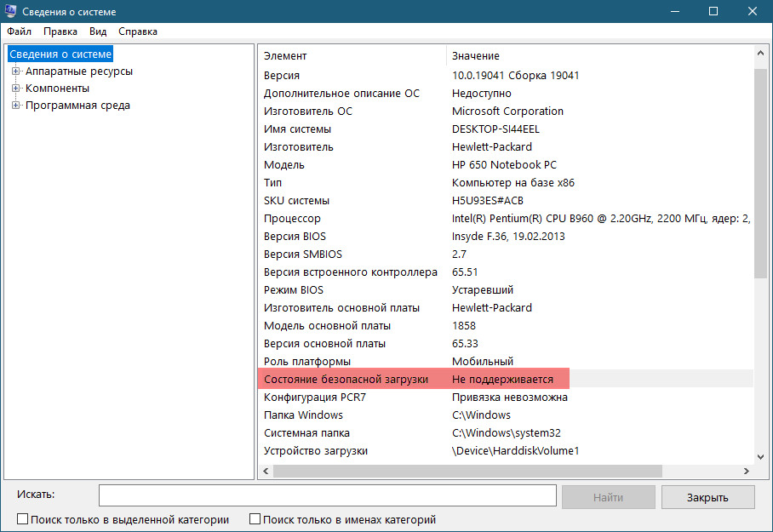Select the Модель row

[x=506, y=164]
